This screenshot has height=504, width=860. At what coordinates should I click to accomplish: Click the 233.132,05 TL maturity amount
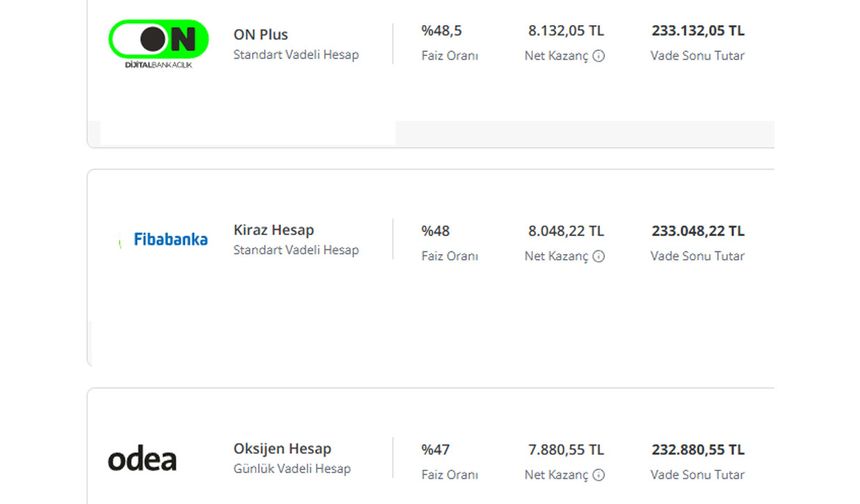pyautogui.click(x=697, y=31)
